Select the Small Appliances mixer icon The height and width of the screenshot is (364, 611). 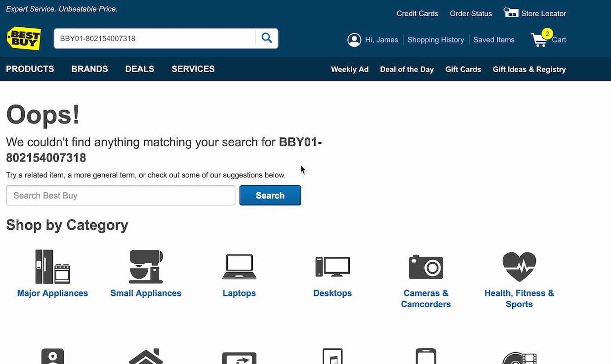(x=146, y=267)
